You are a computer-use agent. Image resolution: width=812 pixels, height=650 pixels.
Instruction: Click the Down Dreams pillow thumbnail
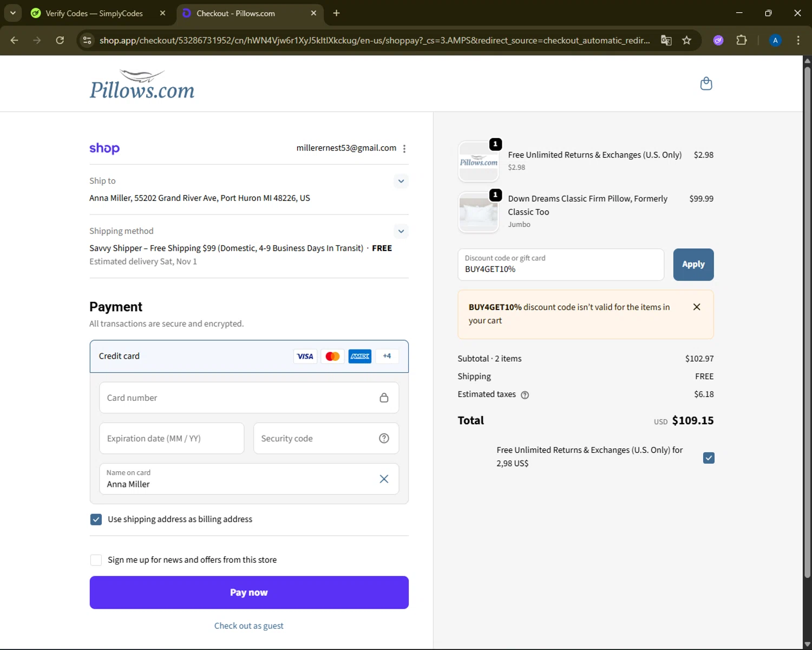coord(479,212)
